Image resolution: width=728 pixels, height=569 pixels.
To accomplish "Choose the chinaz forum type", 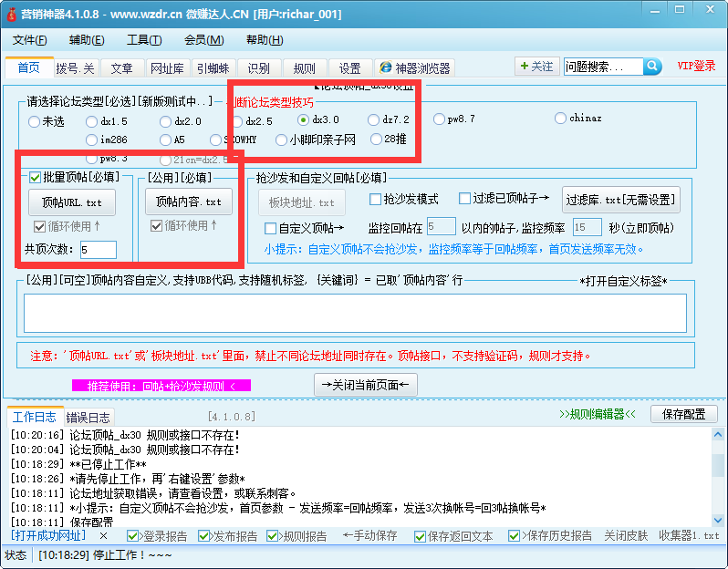I will tap(560, 119).
